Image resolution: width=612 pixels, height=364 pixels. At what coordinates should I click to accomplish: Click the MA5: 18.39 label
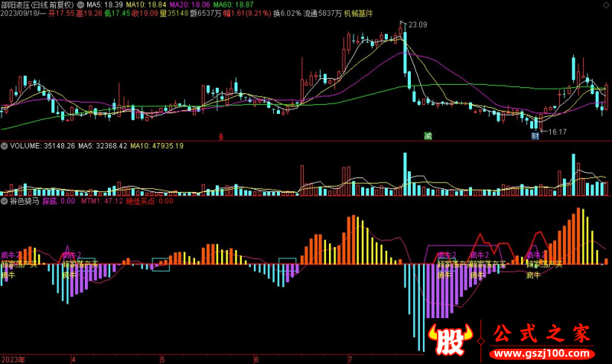(x=105, y=5)
